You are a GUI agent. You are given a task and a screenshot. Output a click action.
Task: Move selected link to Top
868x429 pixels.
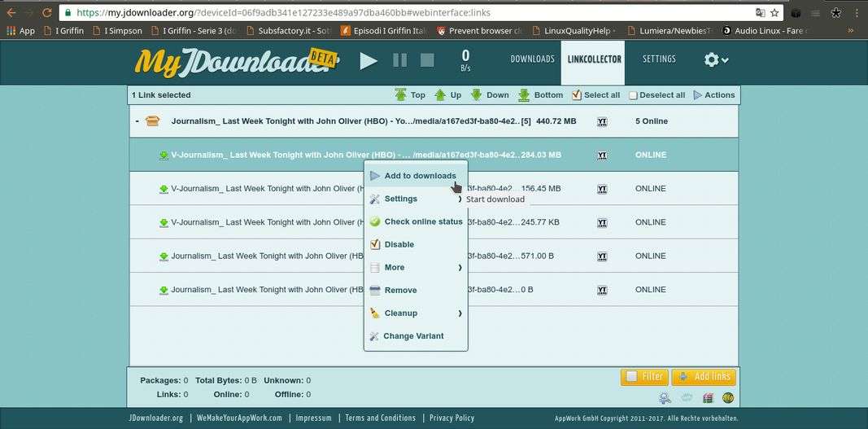(x=410, y=95)
